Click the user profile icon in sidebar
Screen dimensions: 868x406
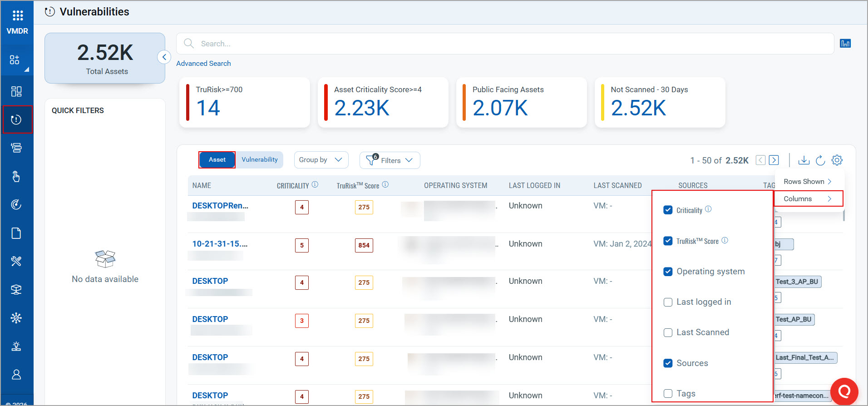click(x=16, y=375)
